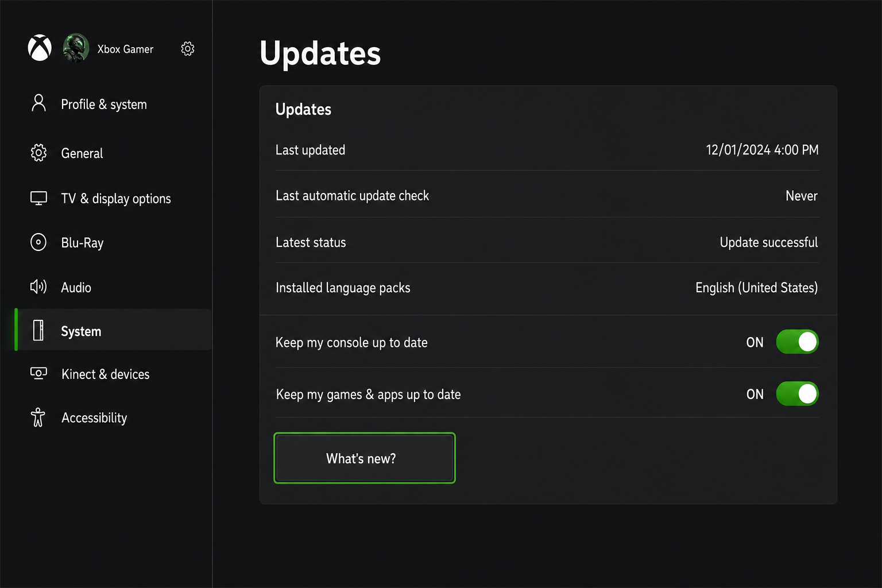Screen dimensions: 882x588
Task: Click the What's new? button
Action: tap(365, 458)
